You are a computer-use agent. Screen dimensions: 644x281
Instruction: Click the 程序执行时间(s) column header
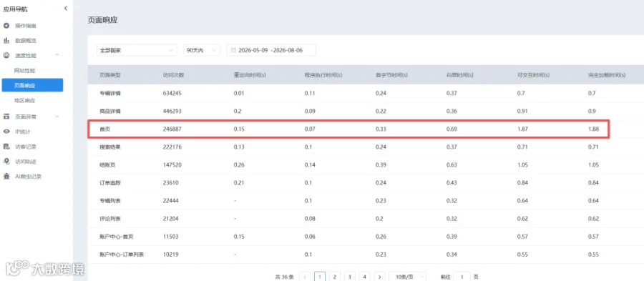[x=323, y=75]
